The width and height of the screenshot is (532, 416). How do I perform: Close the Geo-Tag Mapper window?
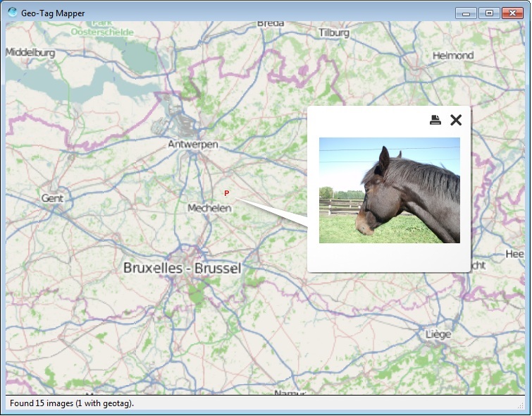[512, 13]
